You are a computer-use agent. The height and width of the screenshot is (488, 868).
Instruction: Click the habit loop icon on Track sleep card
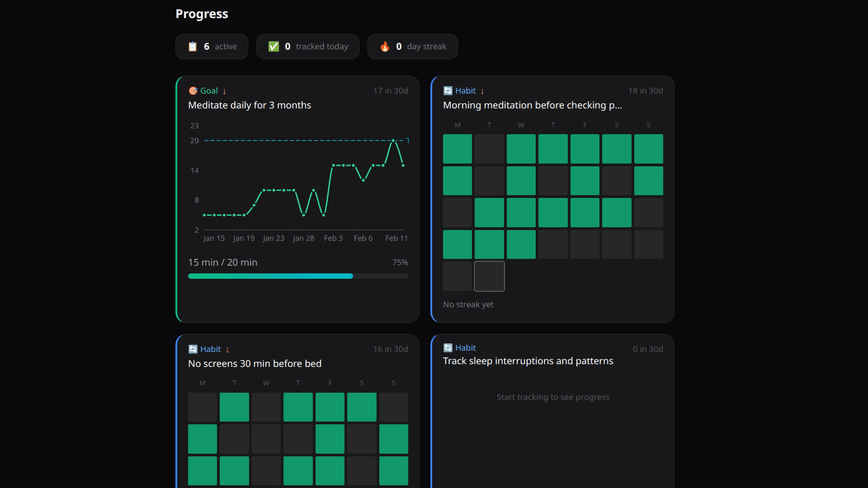click(448, 347)
